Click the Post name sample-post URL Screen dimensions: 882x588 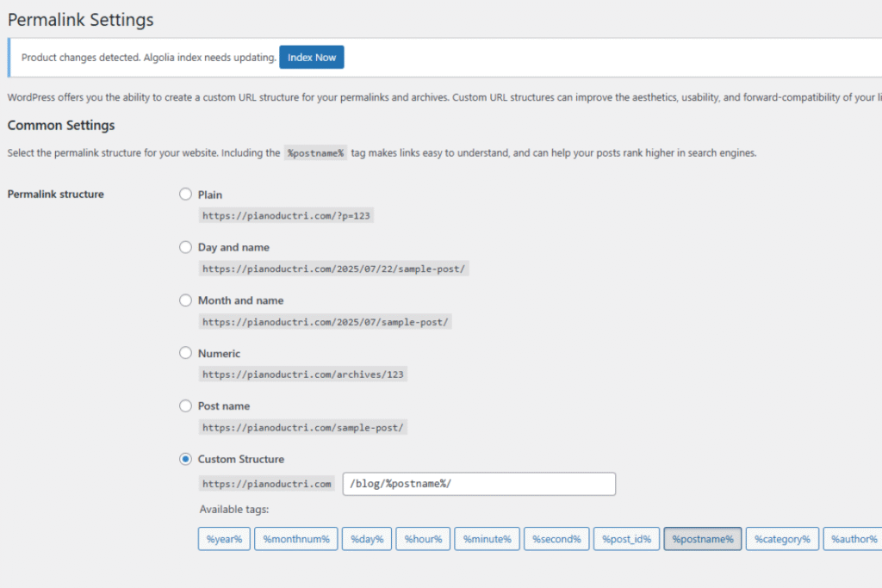point(303,427)
